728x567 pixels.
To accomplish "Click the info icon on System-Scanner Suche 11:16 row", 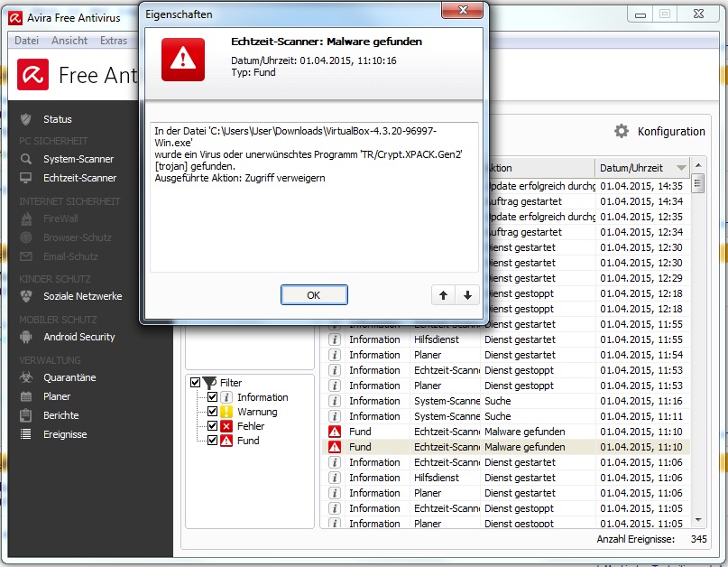I will coord(335,401).
